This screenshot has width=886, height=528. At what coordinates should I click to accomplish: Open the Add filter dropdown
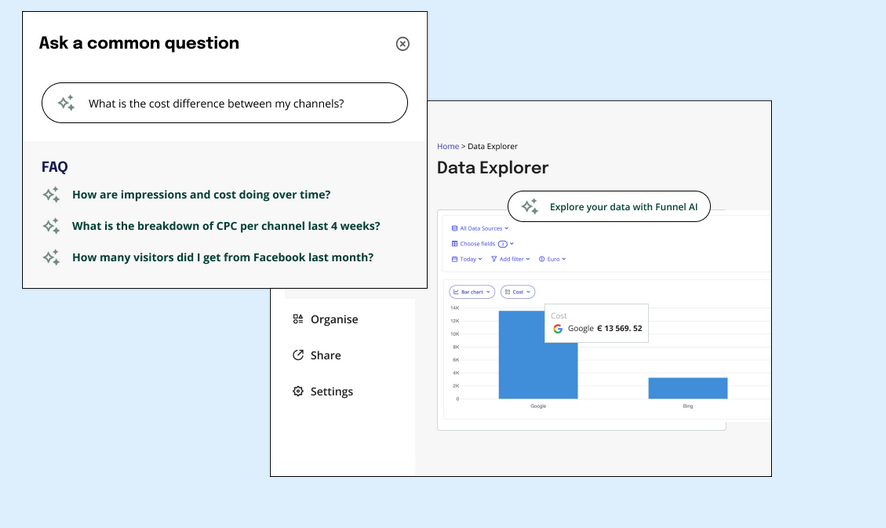[x=510, y=259]
